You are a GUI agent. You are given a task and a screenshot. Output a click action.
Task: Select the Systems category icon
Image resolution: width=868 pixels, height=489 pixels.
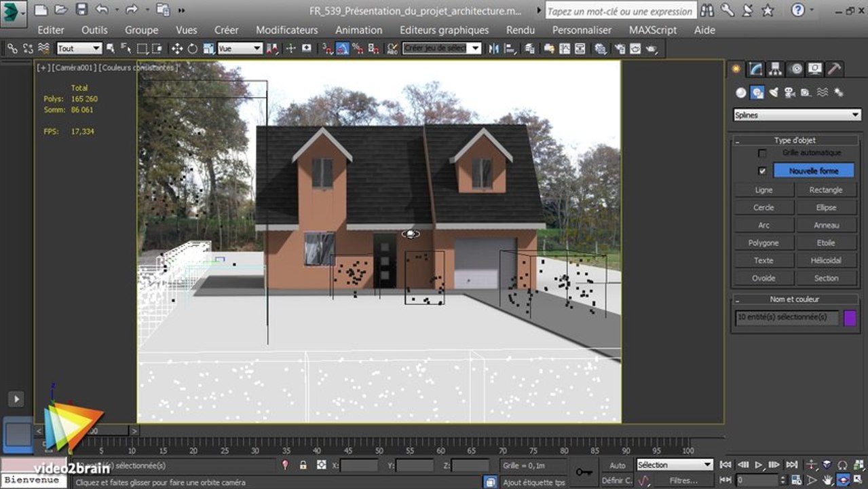[x=839, y=92]
